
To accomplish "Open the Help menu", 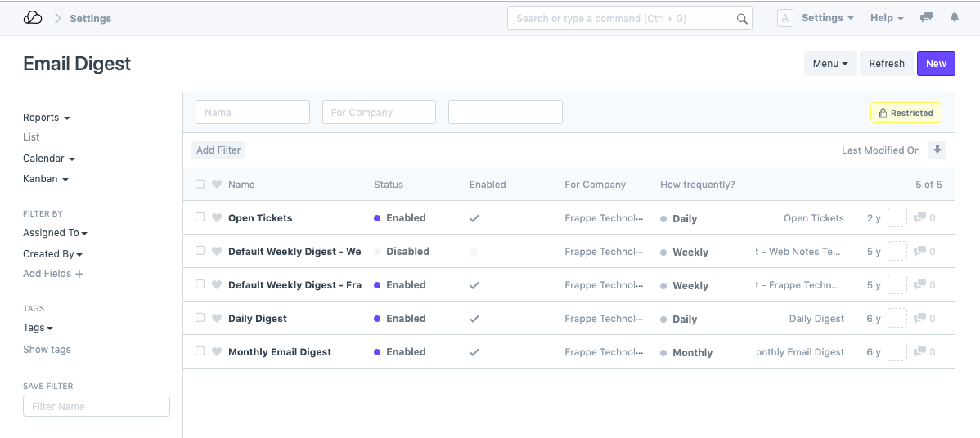I will (x=887, y=18).
